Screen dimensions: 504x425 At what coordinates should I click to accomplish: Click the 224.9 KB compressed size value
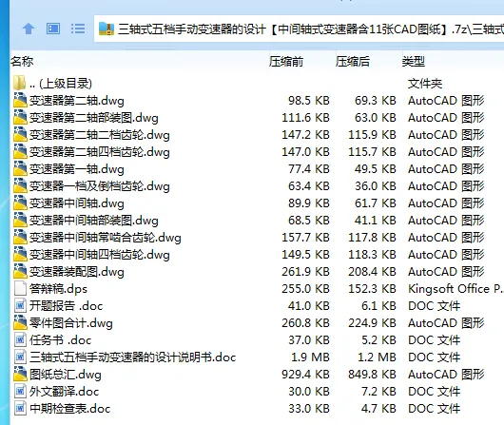pos(372,323)
